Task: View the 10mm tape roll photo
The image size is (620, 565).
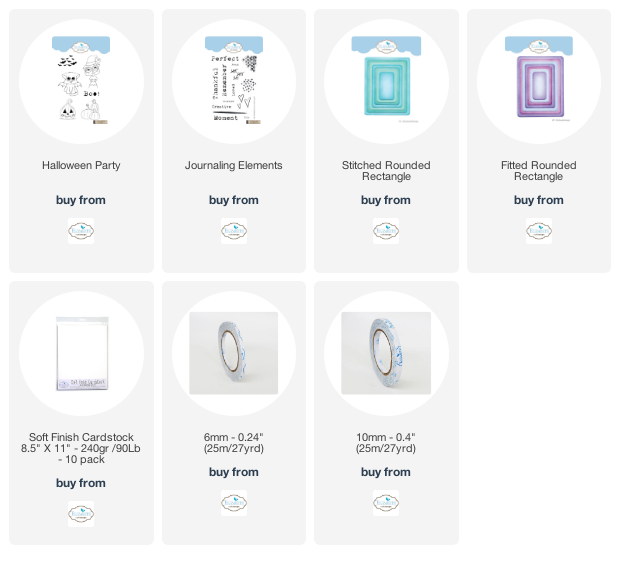Action: click(386, 353)
